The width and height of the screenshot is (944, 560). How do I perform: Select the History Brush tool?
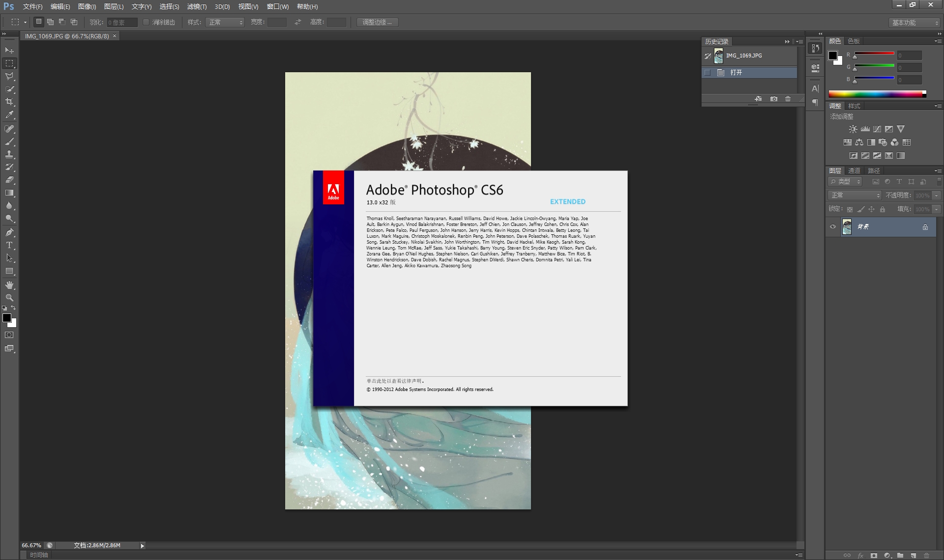[9, 167]
